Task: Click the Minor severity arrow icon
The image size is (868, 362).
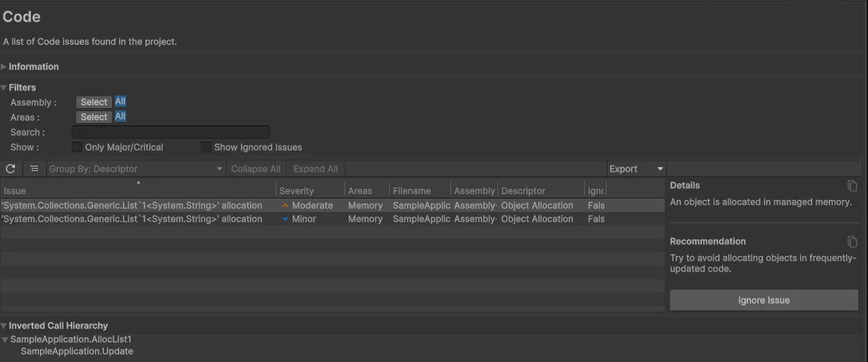Action: [x=285, y=219]
